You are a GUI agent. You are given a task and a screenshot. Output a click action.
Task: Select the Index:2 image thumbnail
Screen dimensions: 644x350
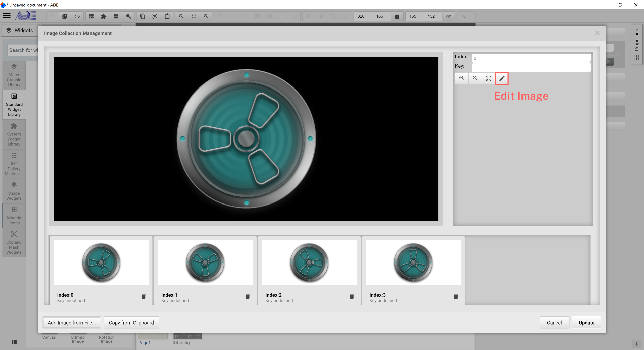pyautogui.click(x=309, y=262)
